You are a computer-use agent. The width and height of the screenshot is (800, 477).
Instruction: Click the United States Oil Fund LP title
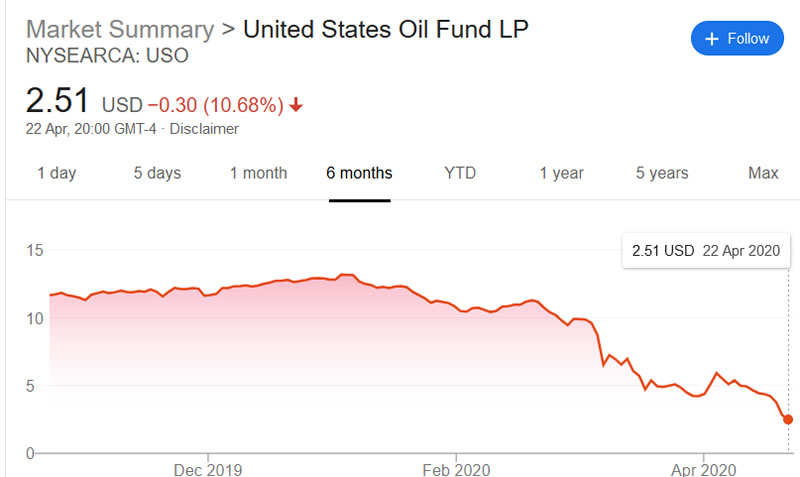tap(386, 28)
